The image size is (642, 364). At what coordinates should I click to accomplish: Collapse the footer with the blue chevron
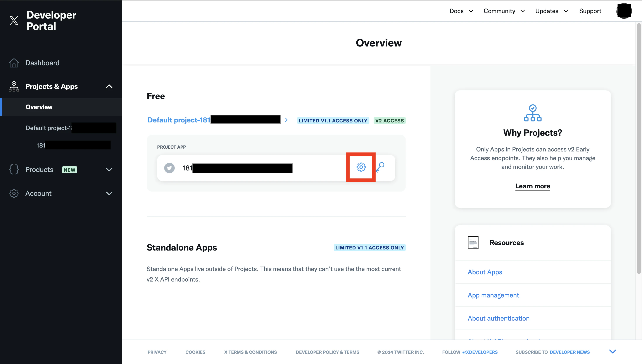(x=613, y=352)
